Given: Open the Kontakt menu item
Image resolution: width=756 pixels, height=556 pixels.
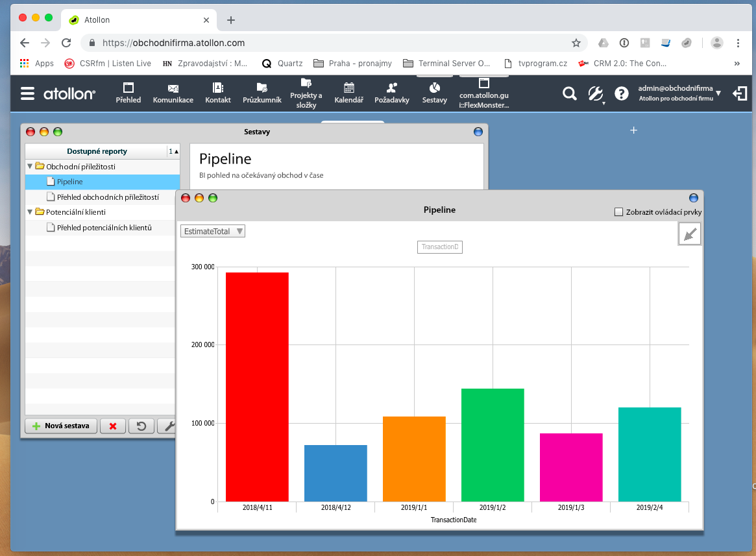Looking at the screenshot, I should click(218, 92).
